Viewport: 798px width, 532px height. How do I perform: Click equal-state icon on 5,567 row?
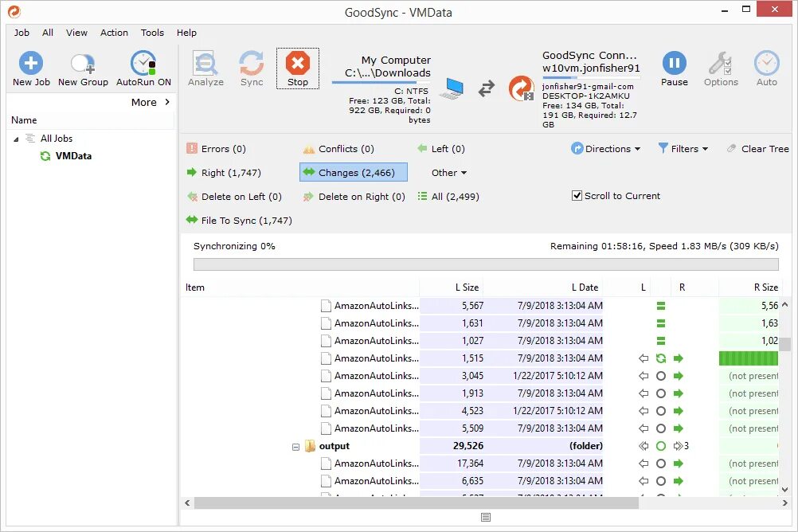point(660,306)
